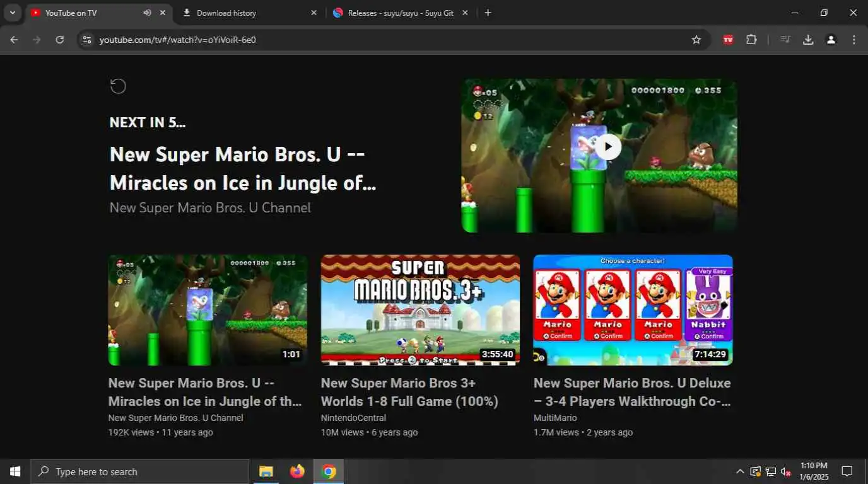Open the taskbar clock showing 1:10 PM
The width and height of the screenshot is (868, 484).
point(814,471)
